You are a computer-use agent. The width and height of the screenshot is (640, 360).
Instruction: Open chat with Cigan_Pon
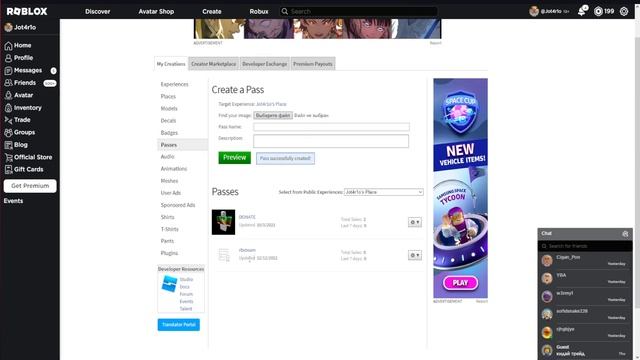coord(585,260)
